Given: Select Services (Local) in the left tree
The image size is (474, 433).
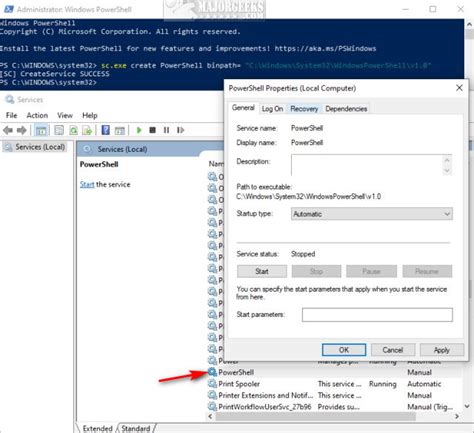Looking at the screenshot, I should coord(35,147).
